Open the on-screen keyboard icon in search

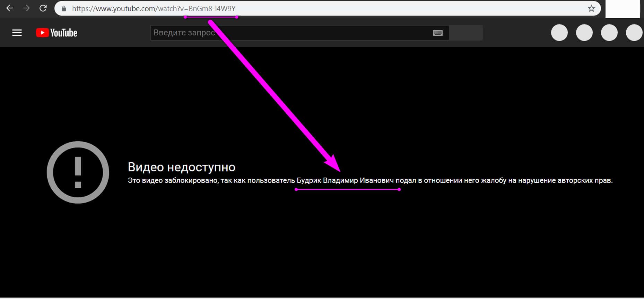coord(438,33)
